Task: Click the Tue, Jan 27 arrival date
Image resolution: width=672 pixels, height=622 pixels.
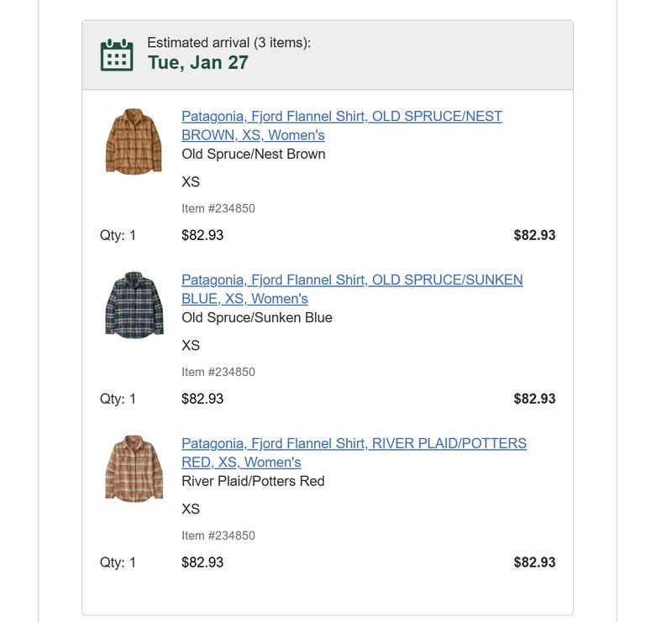Action: click(198, 61)
